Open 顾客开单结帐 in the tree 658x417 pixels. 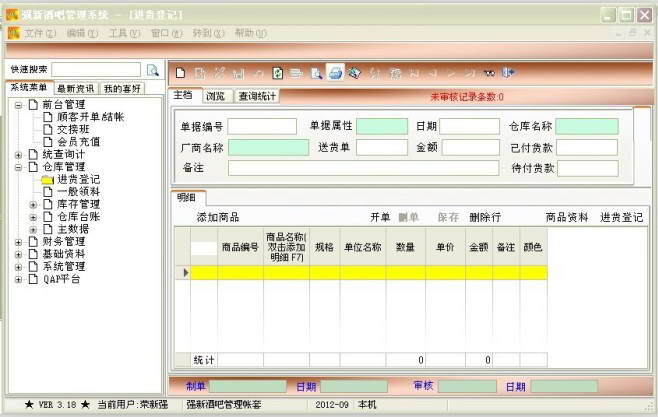pos(91,117)
